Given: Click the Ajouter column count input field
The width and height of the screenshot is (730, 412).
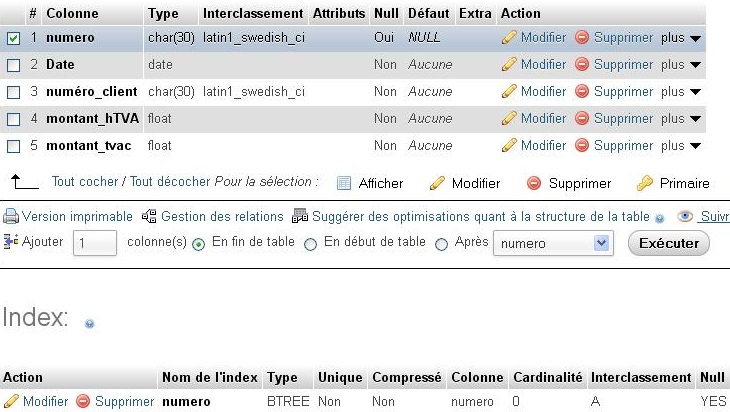Looking at the screenshot, I should pyautogui.click(x=95, y=243).
